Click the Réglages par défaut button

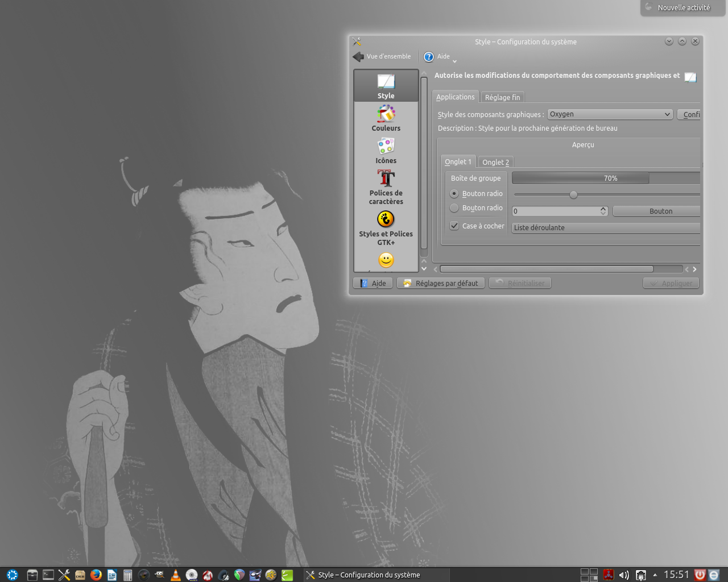[441, 283]
